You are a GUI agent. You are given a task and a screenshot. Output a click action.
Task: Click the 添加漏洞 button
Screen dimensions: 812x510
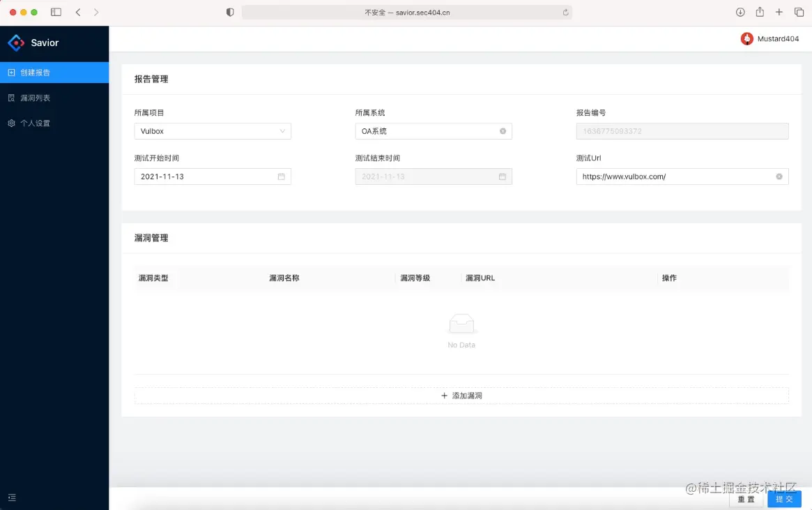[x=461, y=396]
